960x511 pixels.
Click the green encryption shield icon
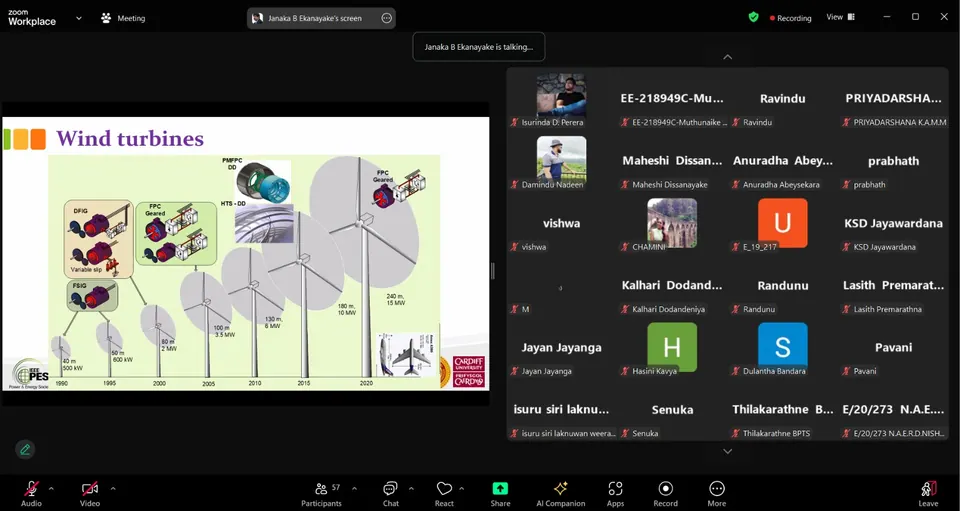754,17
